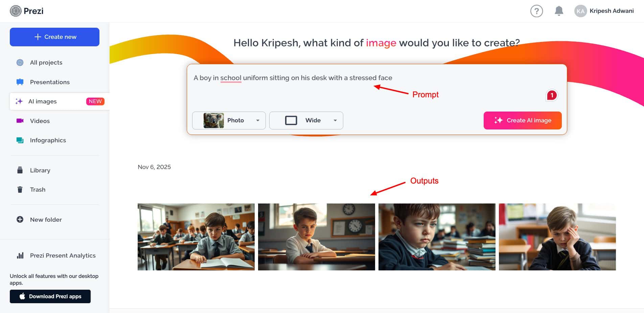Click the KA user avatar
The image size is (644, 313).
coord(580,11)
